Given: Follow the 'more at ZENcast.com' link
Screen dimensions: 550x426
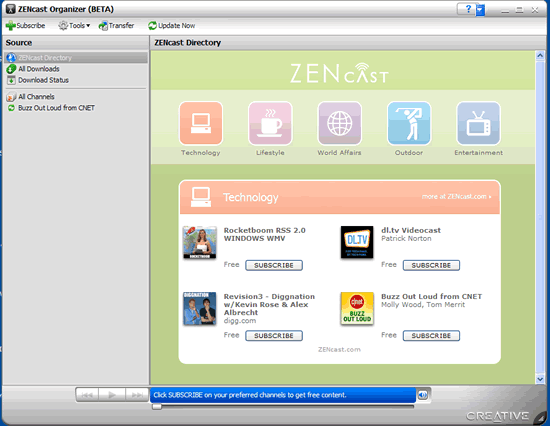Looking at the screenshot, I should pyautogui.click(x=456, y=197).
